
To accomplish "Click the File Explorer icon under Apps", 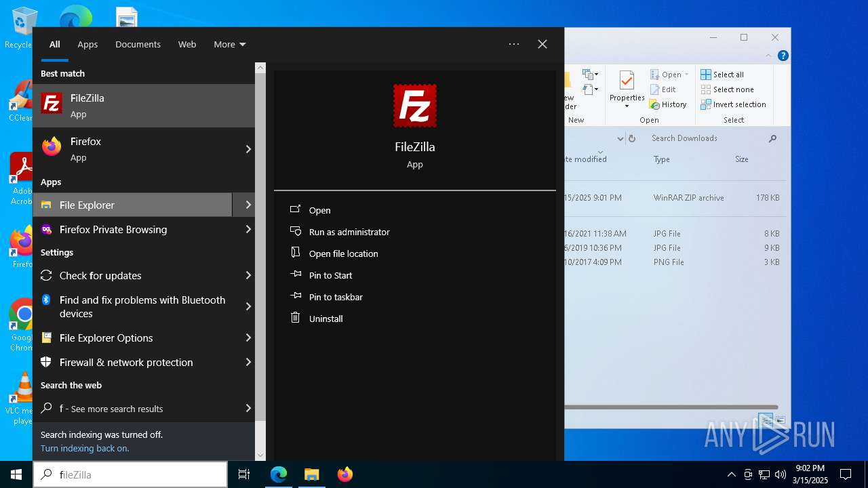I will (46, 205).
